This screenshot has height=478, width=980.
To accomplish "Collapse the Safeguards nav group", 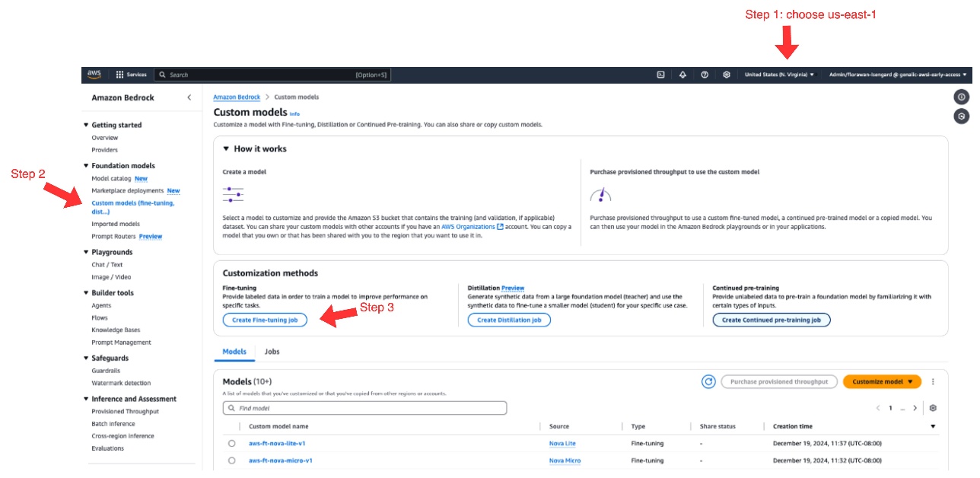I will point(86,358).
